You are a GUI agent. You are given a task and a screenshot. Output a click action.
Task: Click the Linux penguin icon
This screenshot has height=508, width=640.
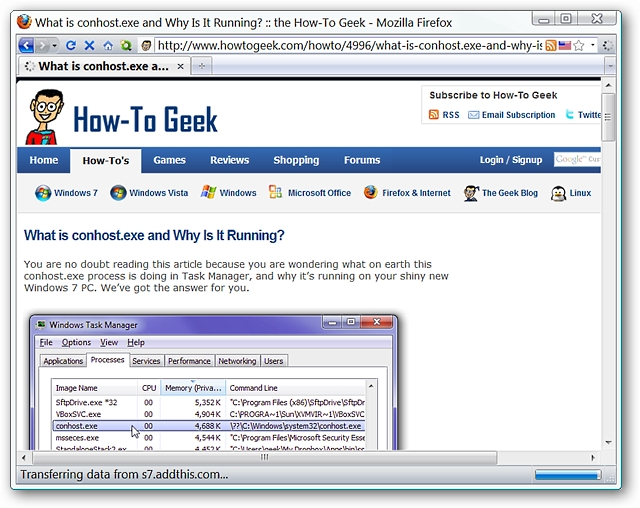tap(558, 193)
